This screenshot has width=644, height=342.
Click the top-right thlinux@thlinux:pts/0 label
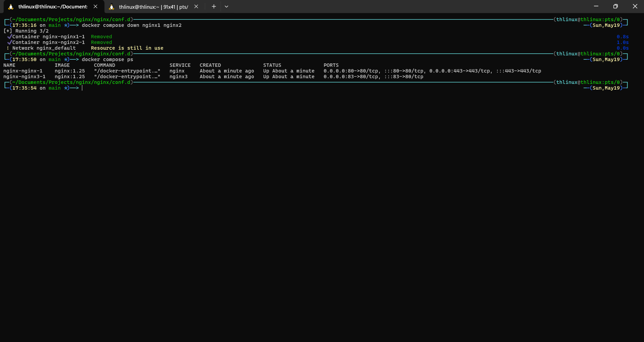pos(588,19)
